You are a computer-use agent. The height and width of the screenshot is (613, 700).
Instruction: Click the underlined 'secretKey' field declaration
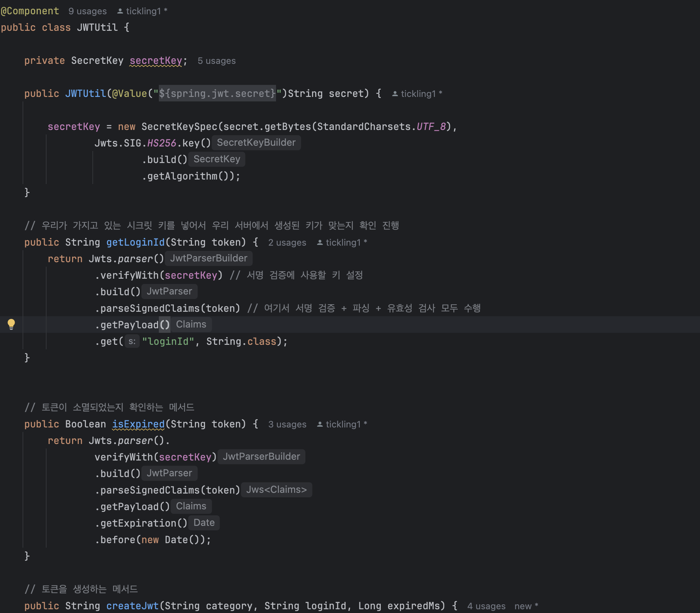coord(156,61)
